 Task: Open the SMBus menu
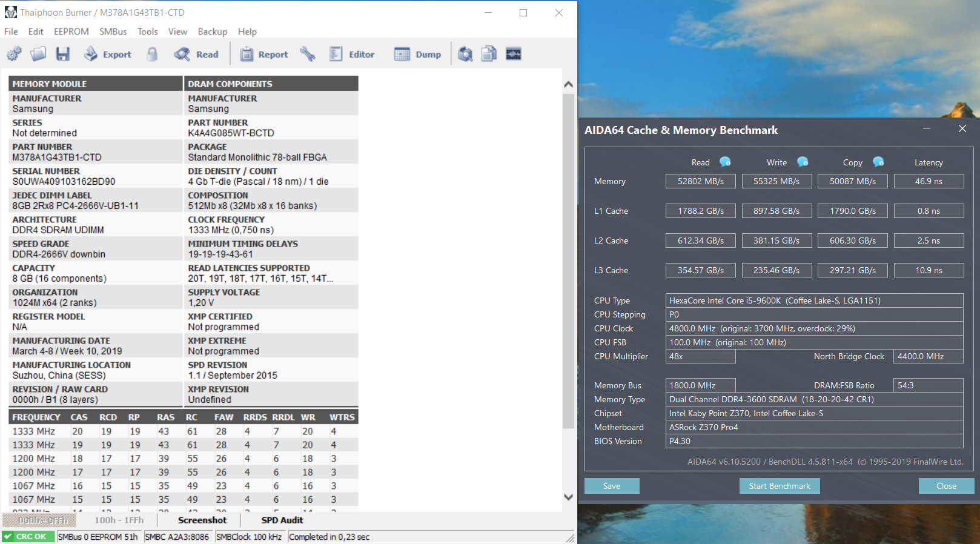[x=113, y=32]
